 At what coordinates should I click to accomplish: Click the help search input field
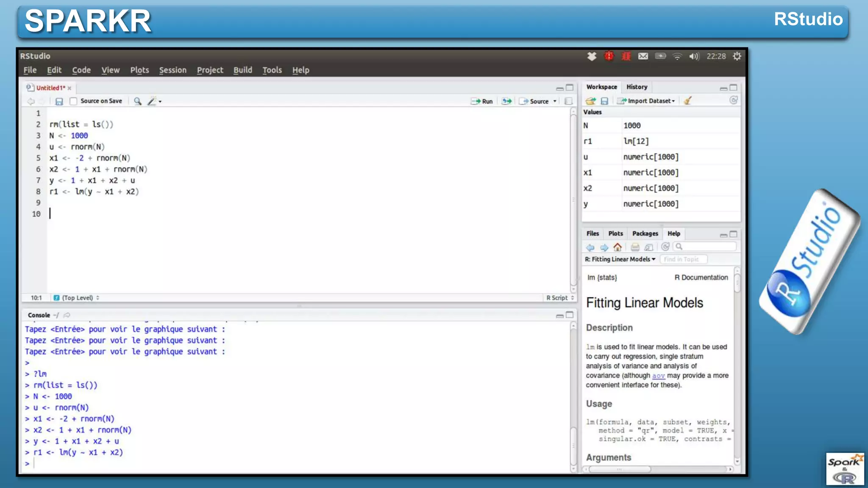(x=705, y=247)
